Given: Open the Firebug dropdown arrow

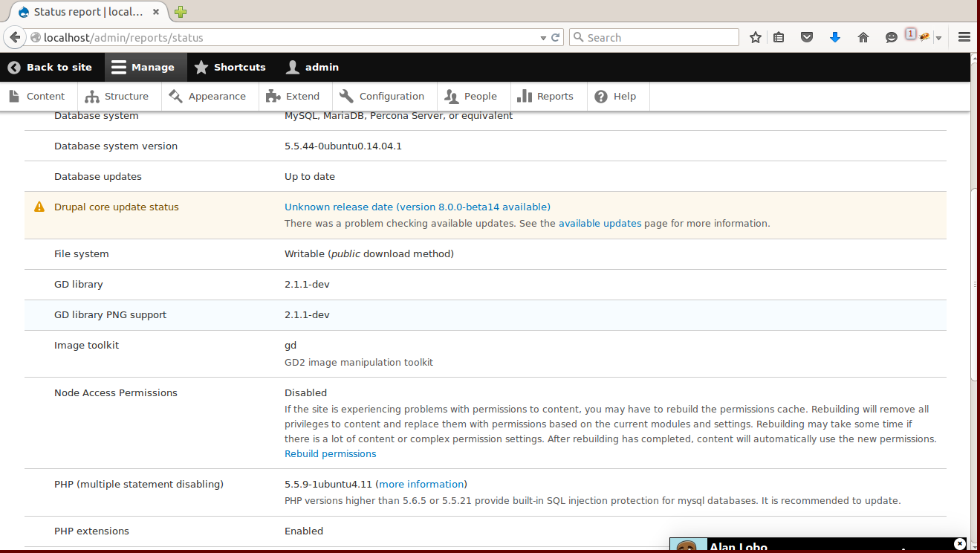Looking at the screenshot, I should pyautogui.click(x=938, y=38).
